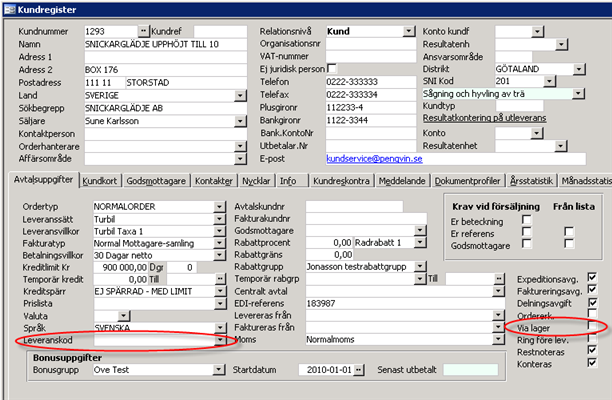This screenshot has width=612, height=400.
Task: Toggle the Ej juridisk person checkbox
Action: pyautogui.click(x=331, y=69)
